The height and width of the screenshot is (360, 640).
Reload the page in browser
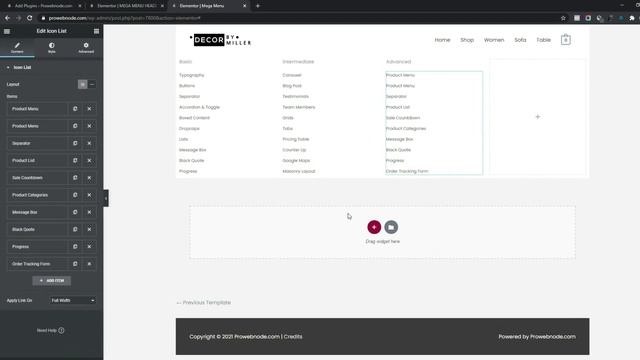pyautogui.click(x=29, y=18)
